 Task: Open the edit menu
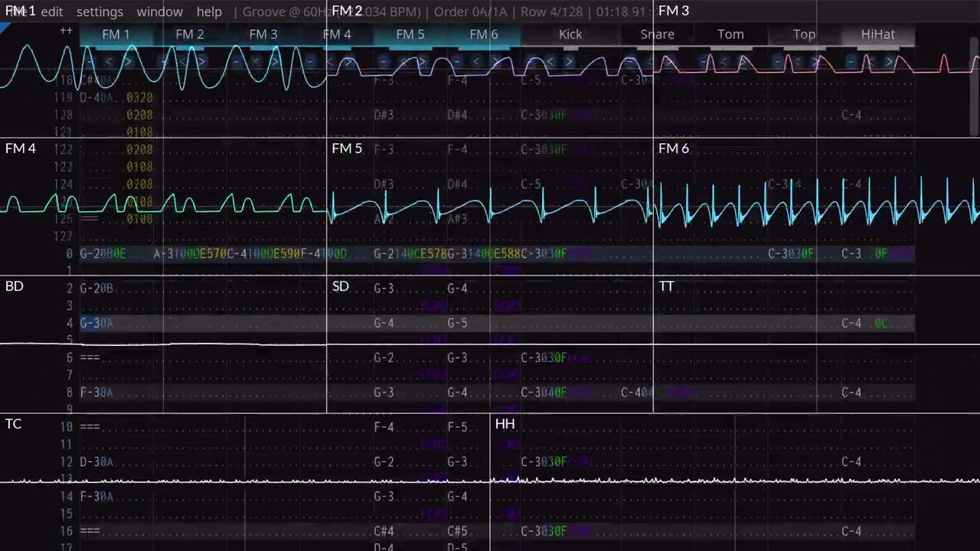pos(52,12)
